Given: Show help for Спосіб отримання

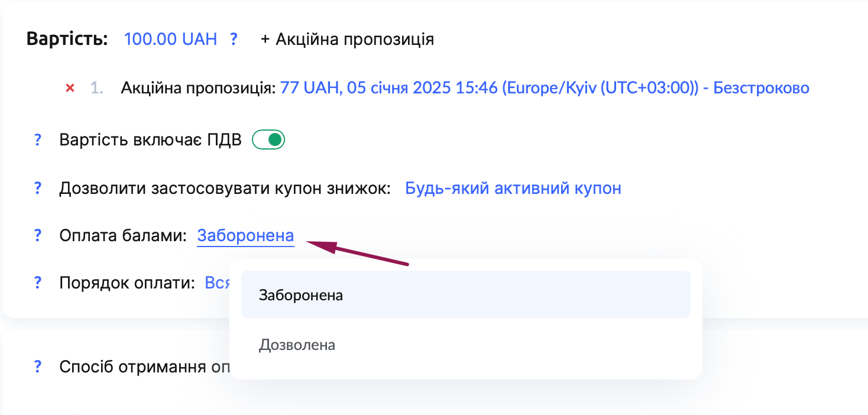Looking at the screenshot, I should (x=38, y=367).
